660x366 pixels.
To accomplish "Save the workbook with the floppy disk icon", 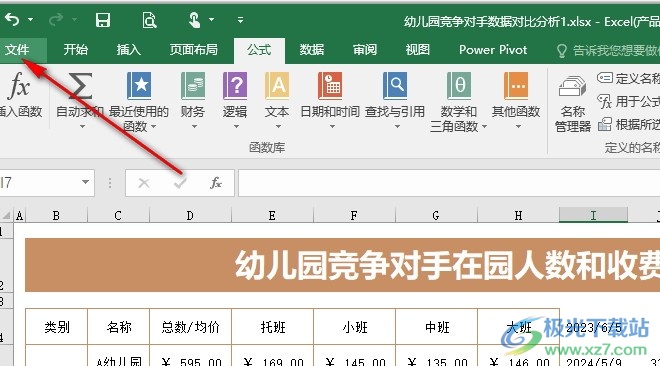I will pyautogui.click(x=103, y=20).
